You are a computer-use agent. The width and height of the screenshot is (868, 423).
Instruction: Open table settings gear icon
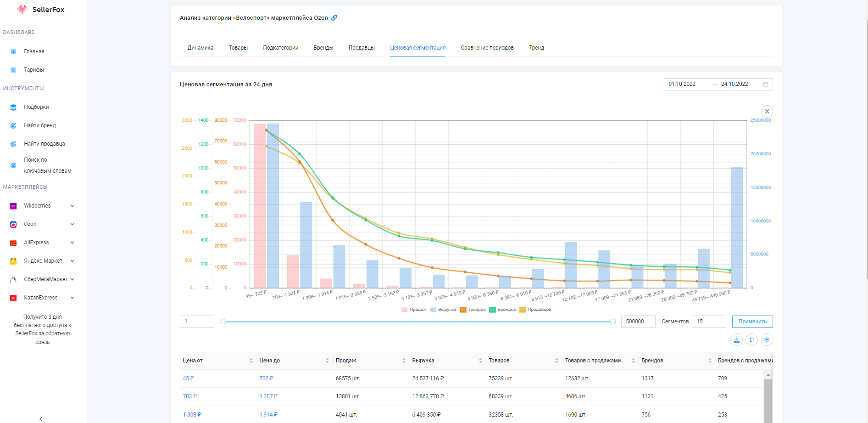click(x=767, y=340)
